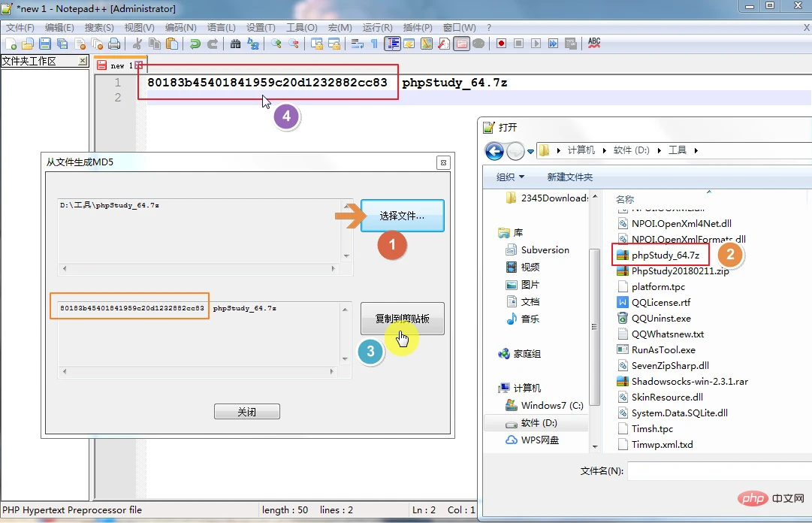
Task: Toggle the indent guide toolbar button
Action: [393, 44]
